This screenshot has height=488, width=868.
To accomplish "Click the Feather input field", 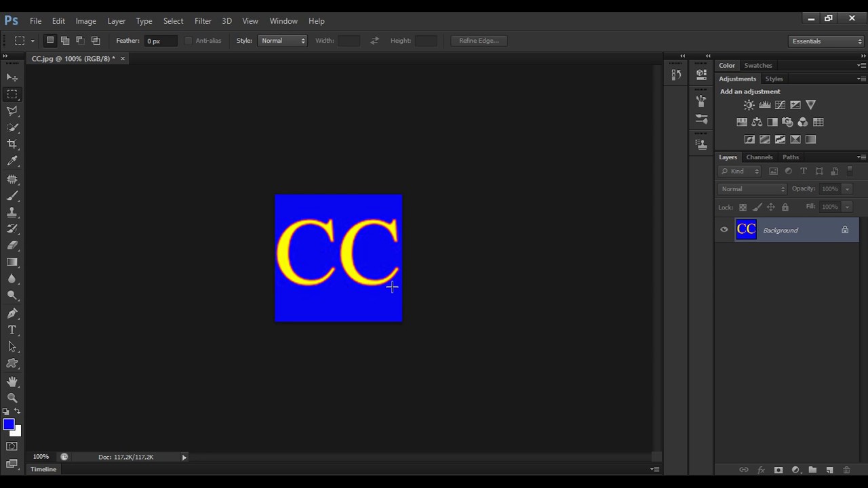I will [x=161, y=41].
